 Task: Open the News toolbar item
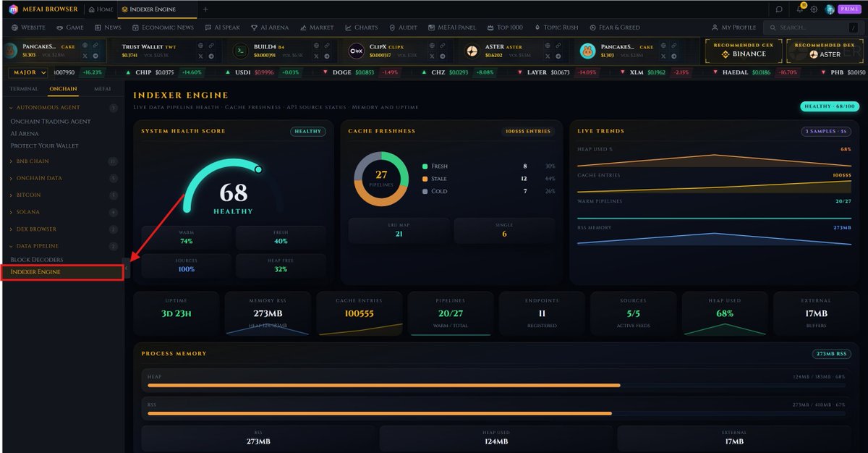[108, 27]
